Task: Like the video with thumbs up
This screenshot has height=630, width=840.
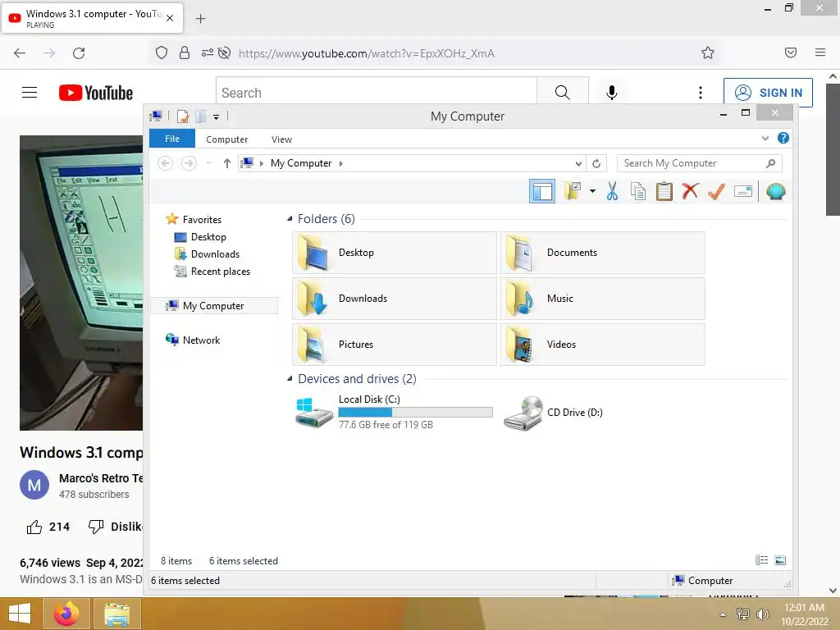Action: [x=34, y=527]
